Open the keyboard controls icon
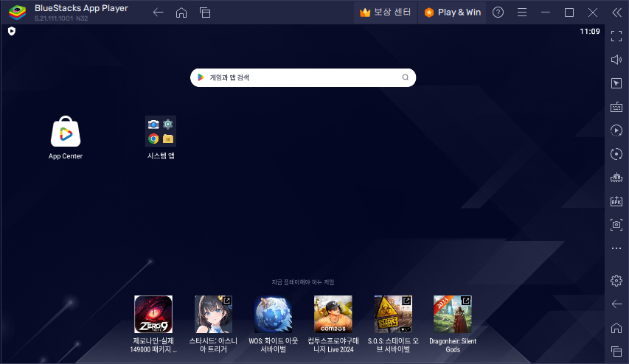 coord(616,107)
